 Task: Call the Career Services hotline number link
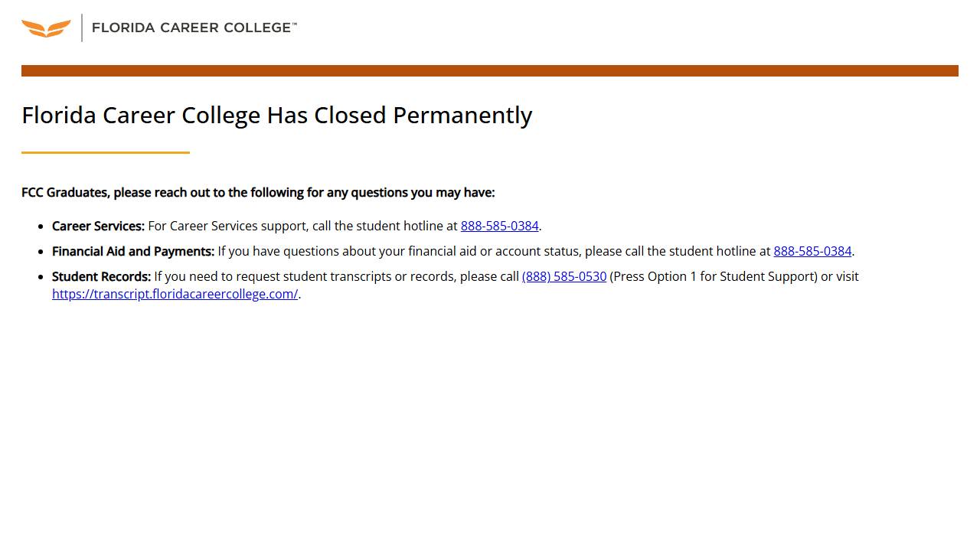click(499, 226)
